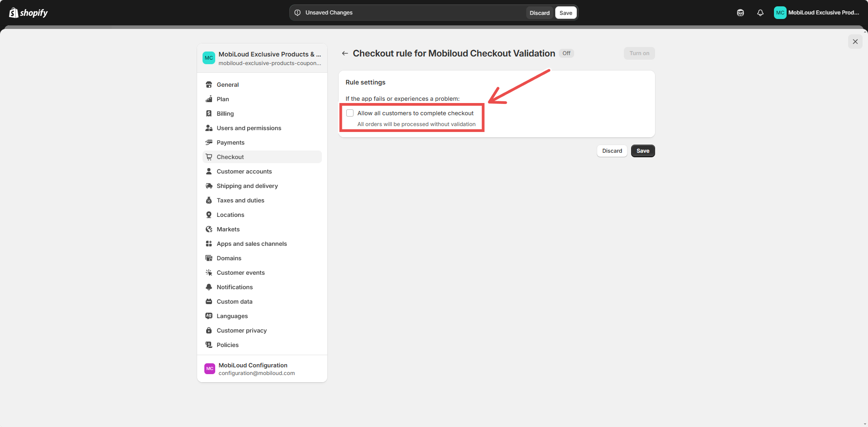Click the Custom data icon
Image resolution: width=868 pixels, height=427 pixels.
pos(209,301)
